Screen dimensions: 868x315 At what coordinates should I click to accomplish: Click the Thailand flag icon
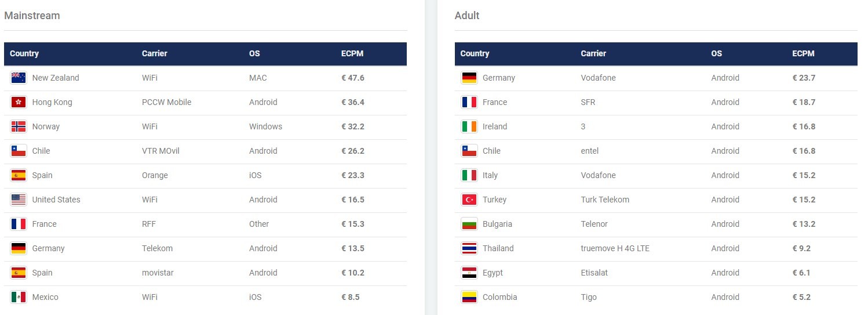coord(469,248)
